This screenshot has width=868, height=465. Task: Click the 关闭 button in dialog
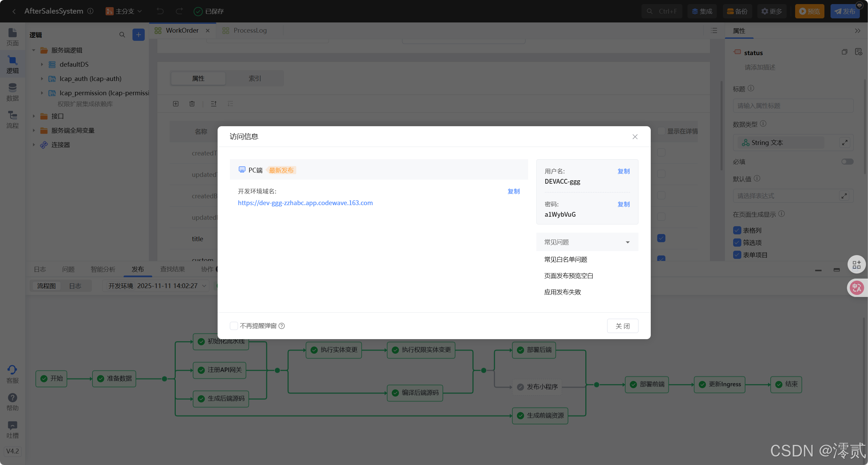coord(622,326)
